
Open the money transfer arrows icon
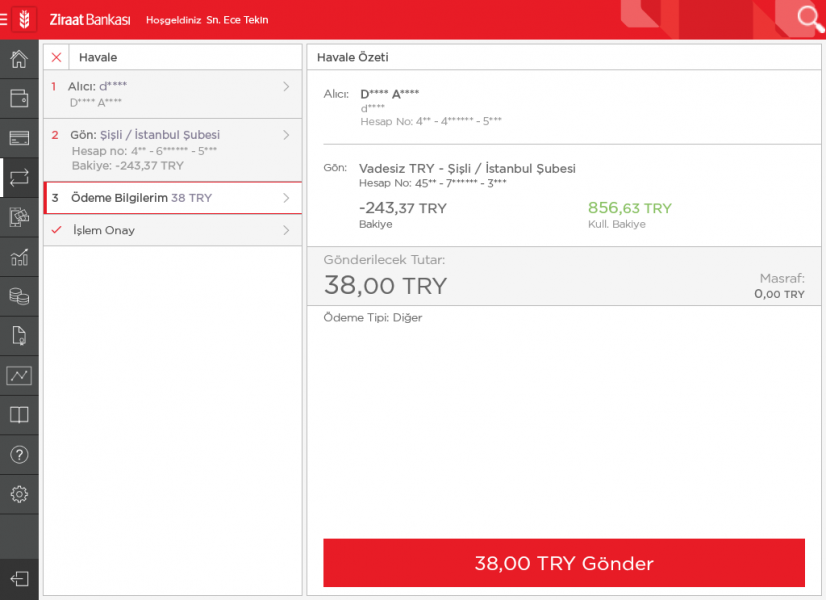click(x=19, y=178)
